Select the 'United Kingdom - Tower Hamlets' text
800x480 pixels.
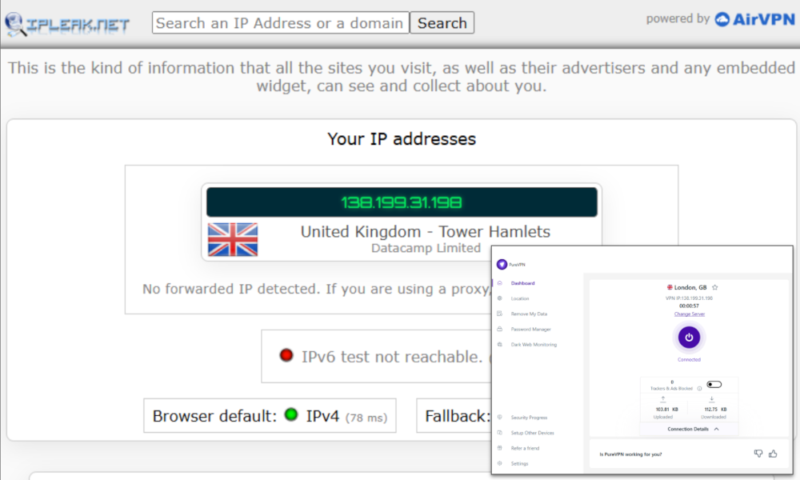425,232
